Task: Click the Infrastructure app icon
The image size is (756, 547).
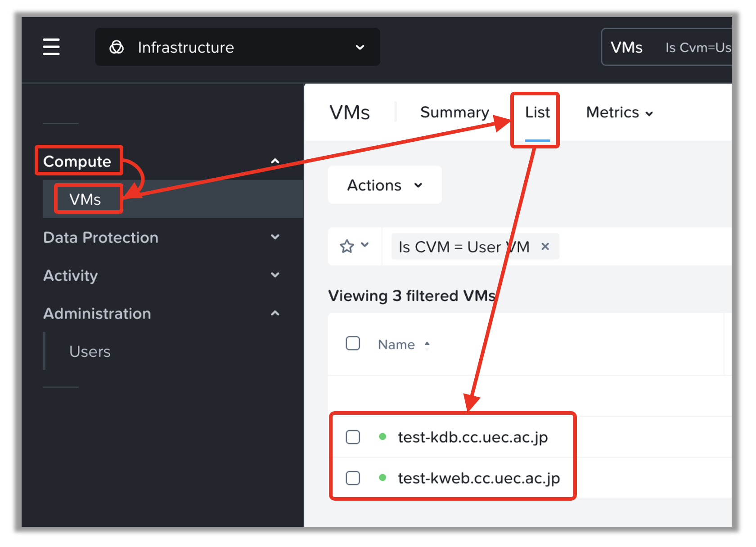Action: pos(117,47)
